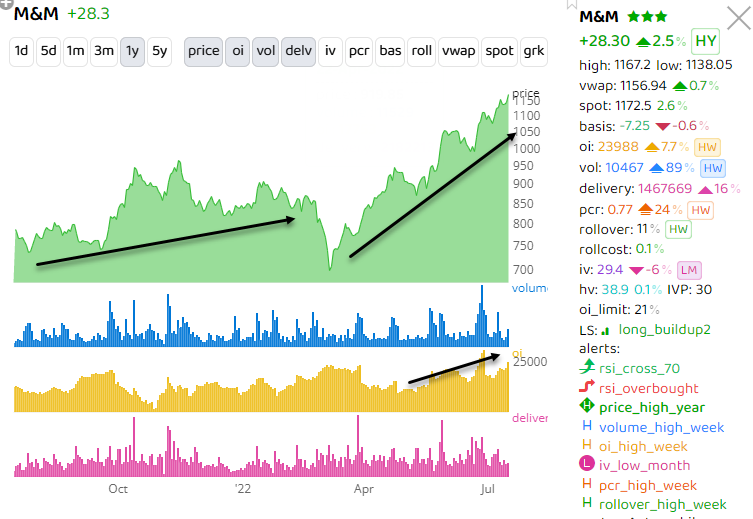Click the Oct label on time axis

coord(118,489)
